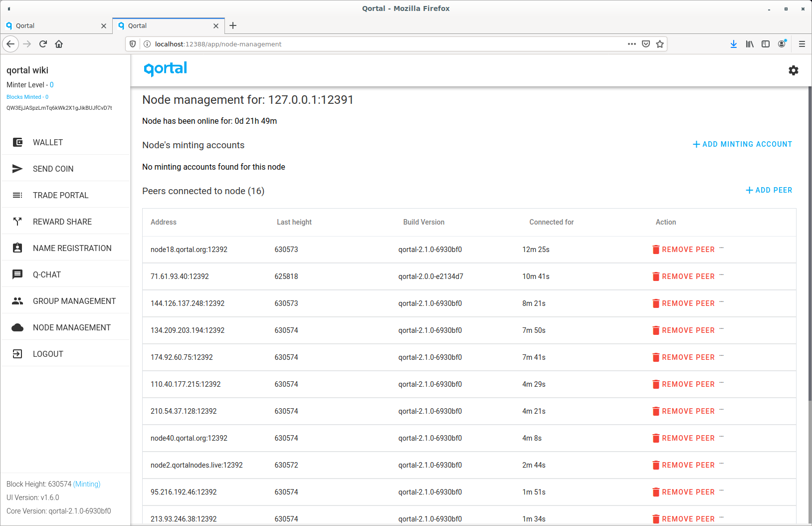The height and width of the screenshot is (526, 812).
Task: Show site information icon in address bar
Action: [147, 44]
